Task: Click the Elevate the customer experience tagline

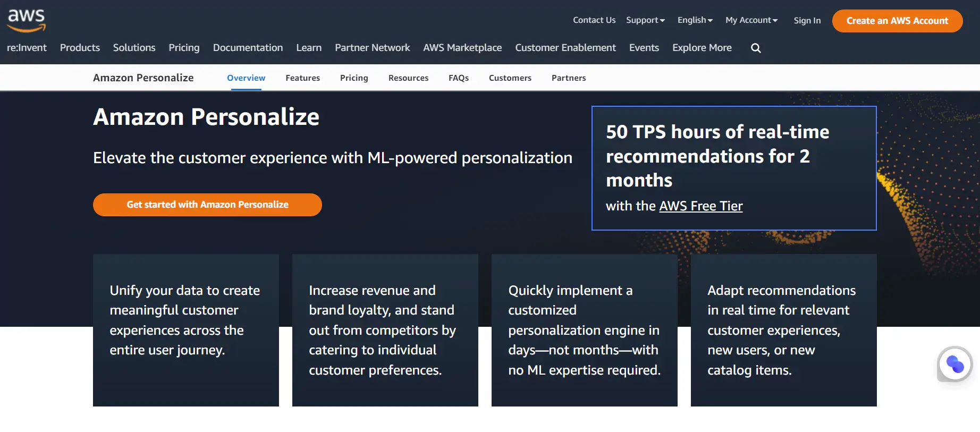Action: [333, 158]
